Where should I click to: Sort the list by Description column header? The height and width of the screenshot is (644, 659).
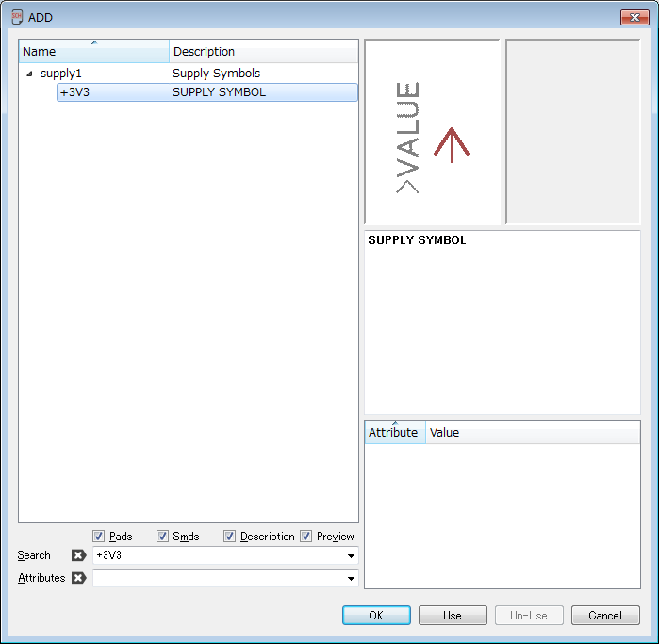tap(264, 51)
